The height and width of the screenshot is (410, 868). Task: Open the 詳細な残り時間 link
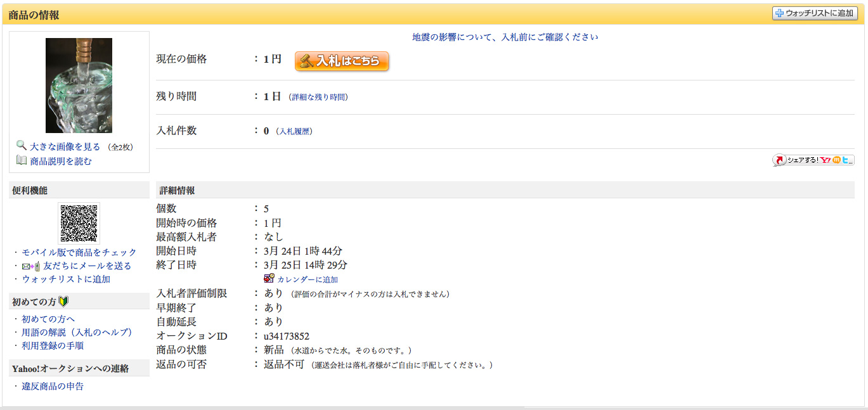pyautogui.click(x=318, y=98)
